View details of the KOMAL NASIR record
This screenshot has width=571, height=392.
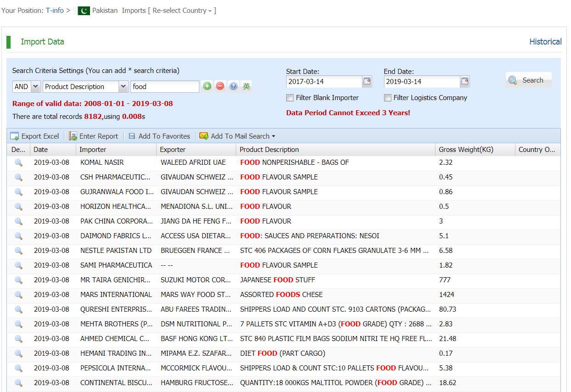18,162
